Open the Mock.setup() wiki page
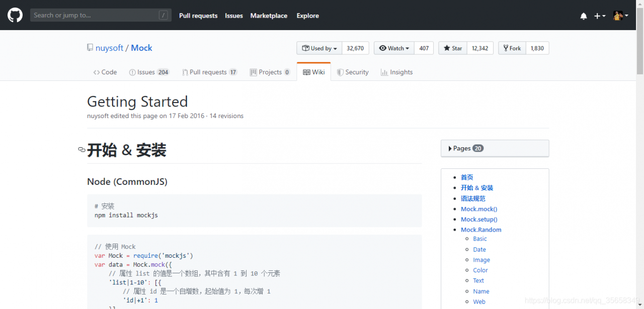Image resolution: width=644 pixels, height=309 pixels. coord(479,220)
